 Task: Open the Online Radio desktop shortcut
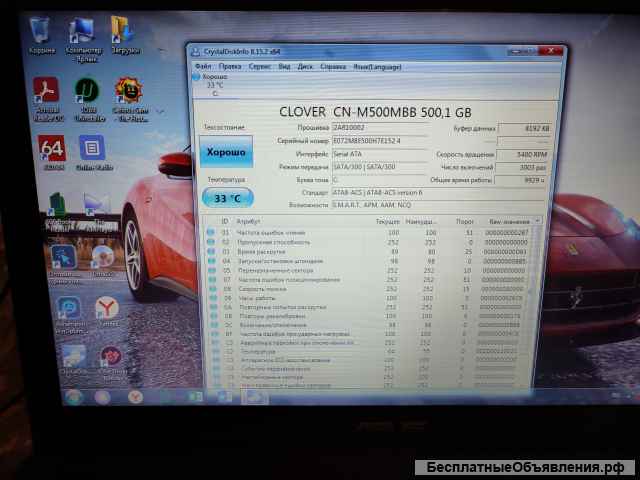pyautogui.click(x=92, y=151)
